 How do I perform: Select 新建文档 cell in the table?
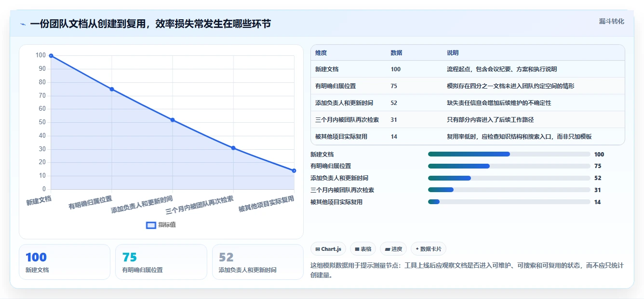327,69
